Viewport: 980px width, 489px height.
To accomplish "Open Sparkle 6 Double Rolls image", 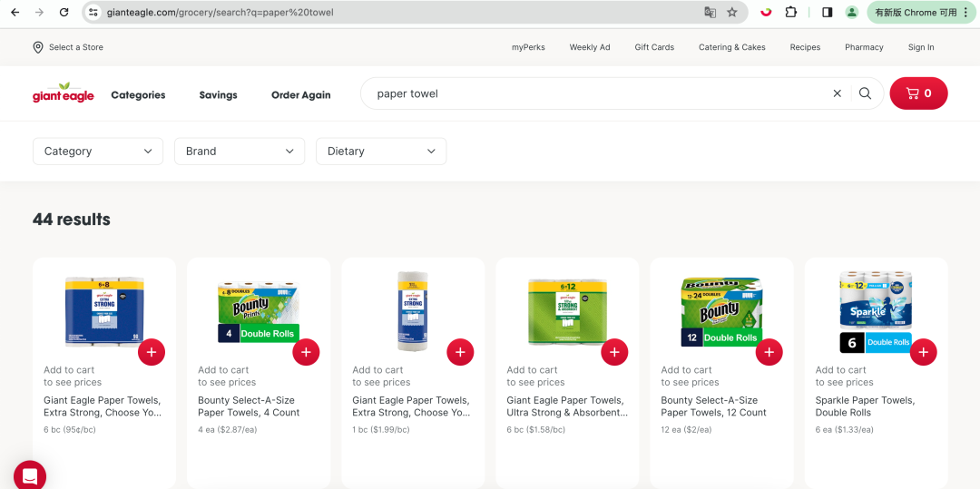I will pyautogui.click(x=876, y=311).
